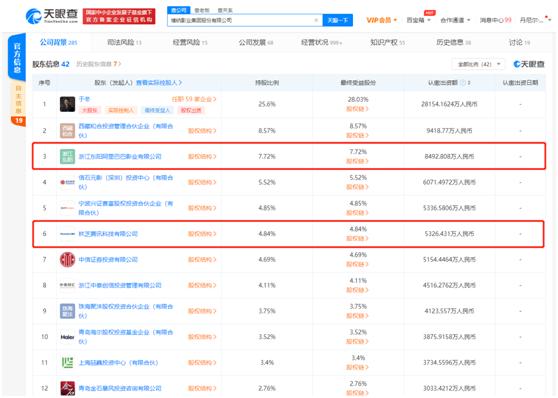Click green logo of row 11 shareholder
This screenshot has width=558, height=398.
[67, 362]
